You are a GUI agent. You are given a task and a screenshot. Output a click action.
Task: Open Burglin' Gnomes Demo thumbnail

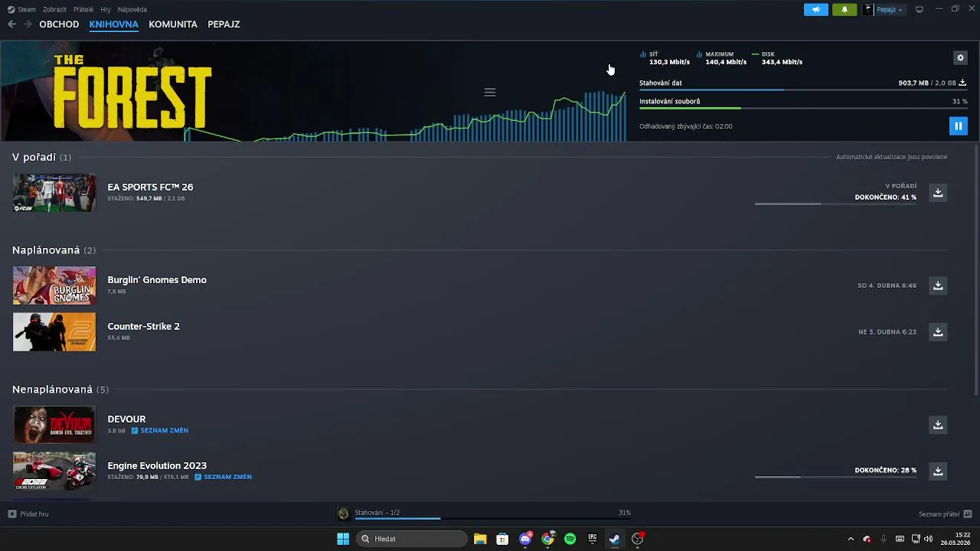(54, 285)
